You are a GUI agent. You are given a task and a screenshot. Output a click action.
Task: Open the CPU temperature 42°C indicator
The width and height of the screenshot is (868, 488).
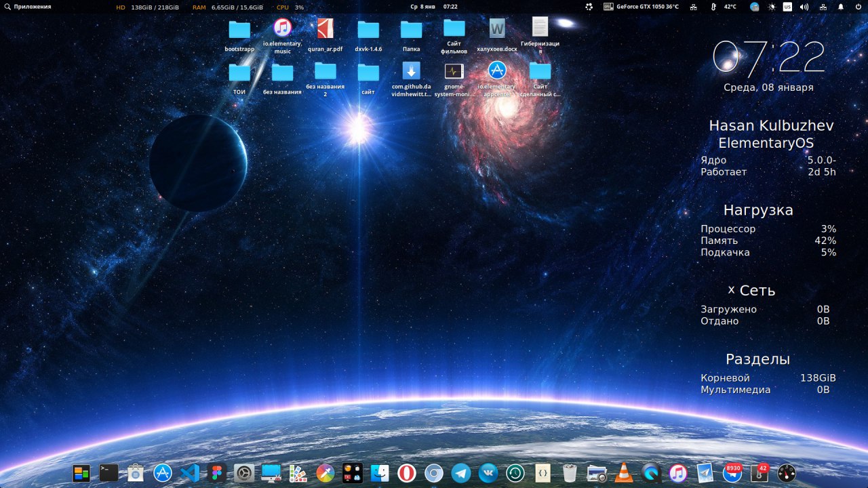point(724,6)
